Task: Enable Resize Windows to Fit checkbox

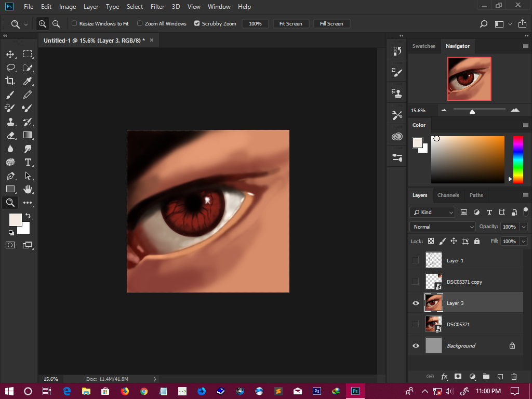Action: tap(74, 23)
